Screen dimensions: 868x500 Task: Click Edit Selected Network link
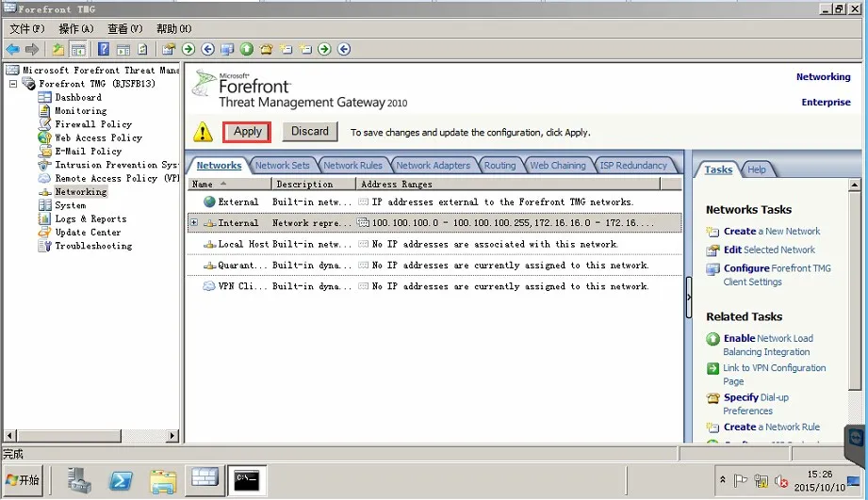(x=769, y=250)
